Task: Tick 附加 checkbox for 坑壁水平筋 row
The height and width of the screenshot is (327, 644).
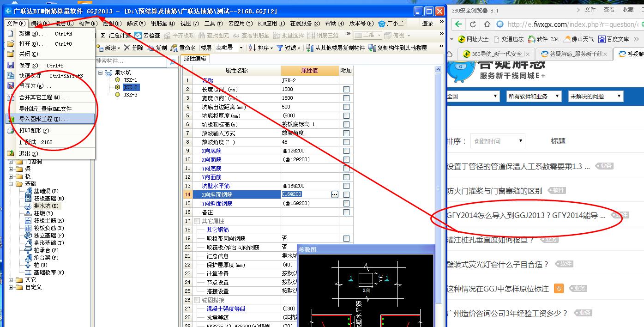Action: coord(346,186)
